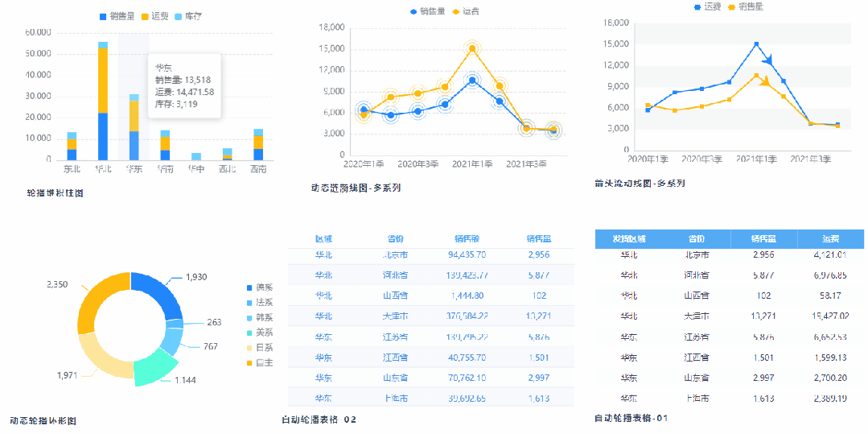Toggle 韩系 legend item in donut chart
The image size is (868, 434).
pos(260,317)
